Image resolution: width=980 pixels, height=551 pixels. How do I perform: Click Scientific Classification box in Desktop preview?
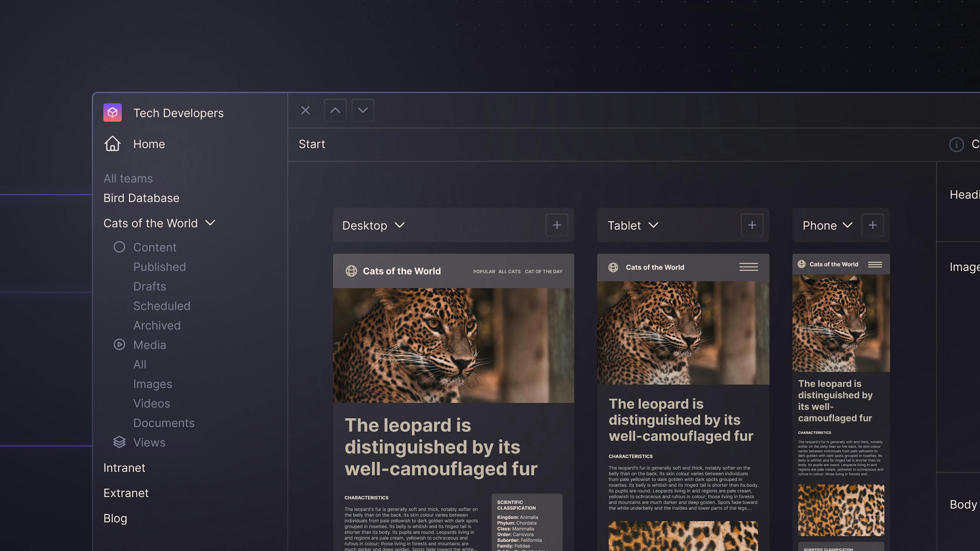click(x=527, y=523)
